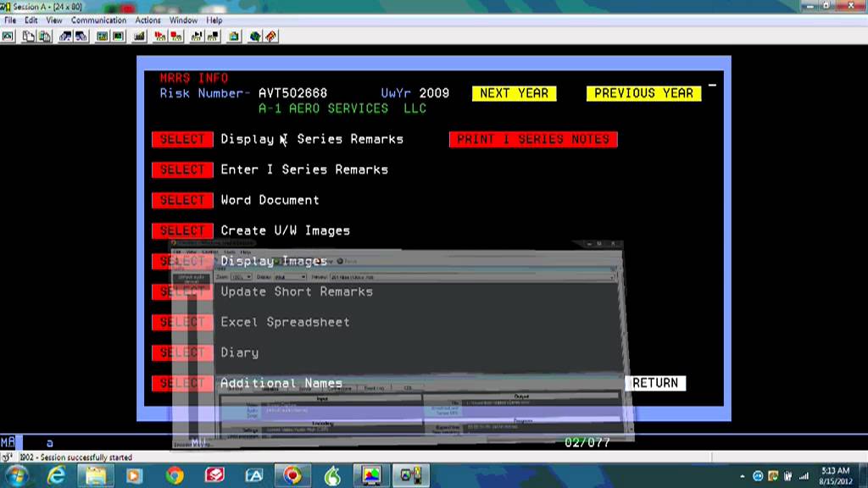Viewport: 868px width, 488px height.
Task: Open Windows Media Player from the taskbar
Action: click(134, 475)
